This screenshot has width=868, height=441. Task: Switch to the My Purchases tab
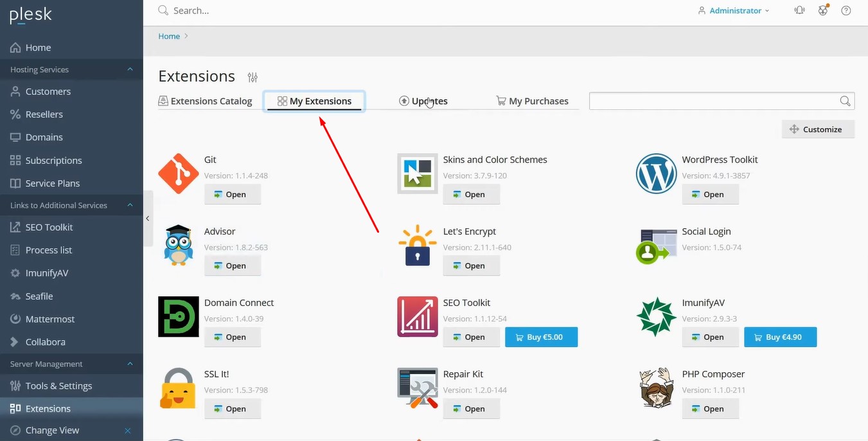532,101
